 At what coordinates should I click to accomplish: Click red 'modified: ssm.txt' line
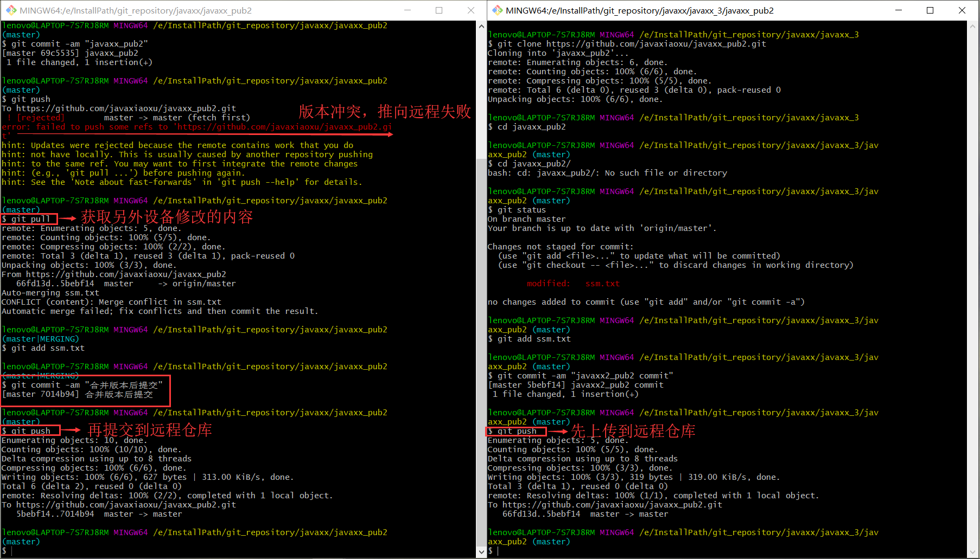[573, 284]
